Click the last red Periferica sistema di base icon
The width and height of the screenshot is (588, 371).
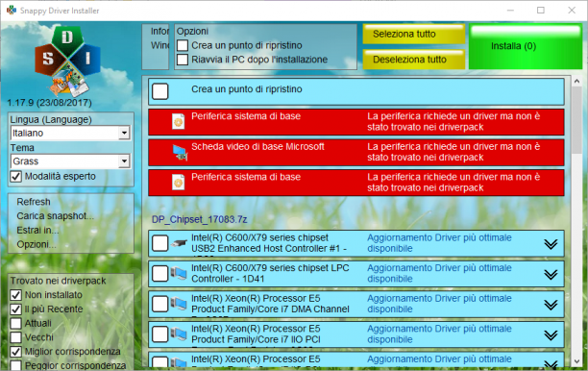178,183
